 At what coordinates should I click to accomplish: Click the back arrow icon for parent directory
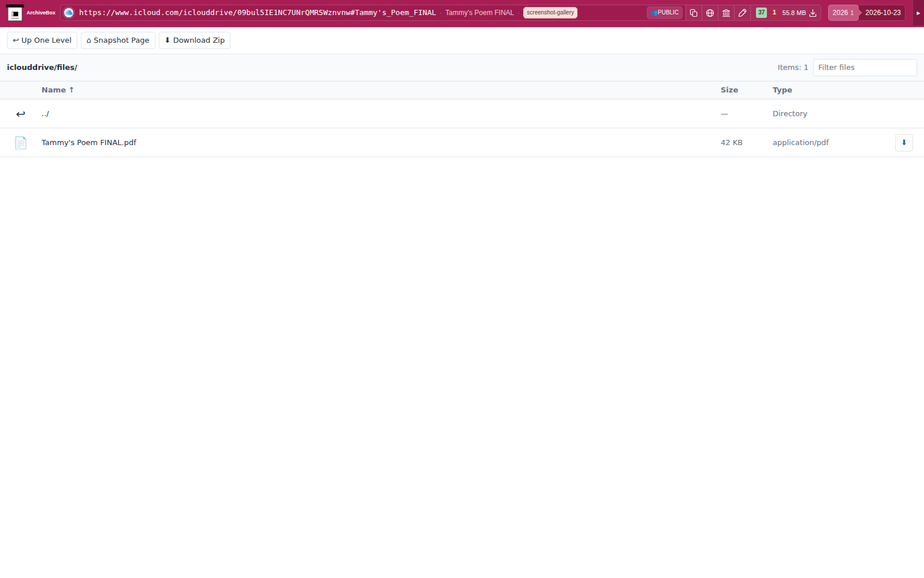pyautogui.click(x=21, y=114)
